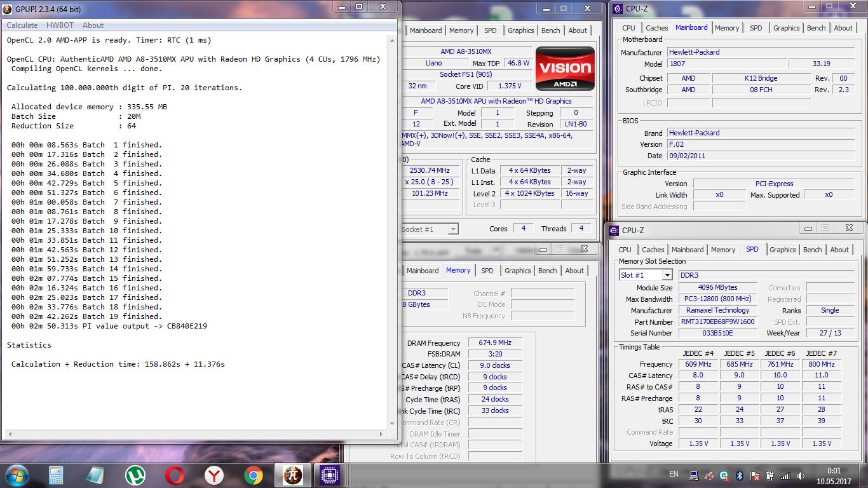868x488 pixels.
Task: Open uTorrent from the taskbar
Action: [x=135, y=475]
